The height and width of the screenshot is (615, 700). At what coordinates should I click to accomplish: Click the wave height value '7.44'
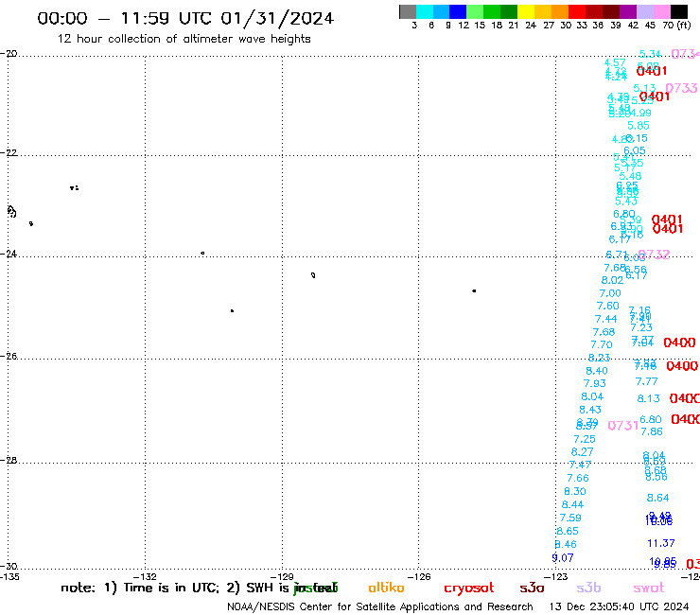(605, 319)
